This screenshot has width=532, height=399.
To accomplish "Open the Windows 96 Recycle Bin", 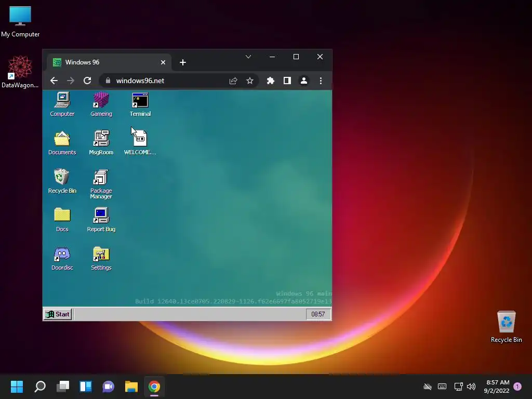I will coord(62,181).
